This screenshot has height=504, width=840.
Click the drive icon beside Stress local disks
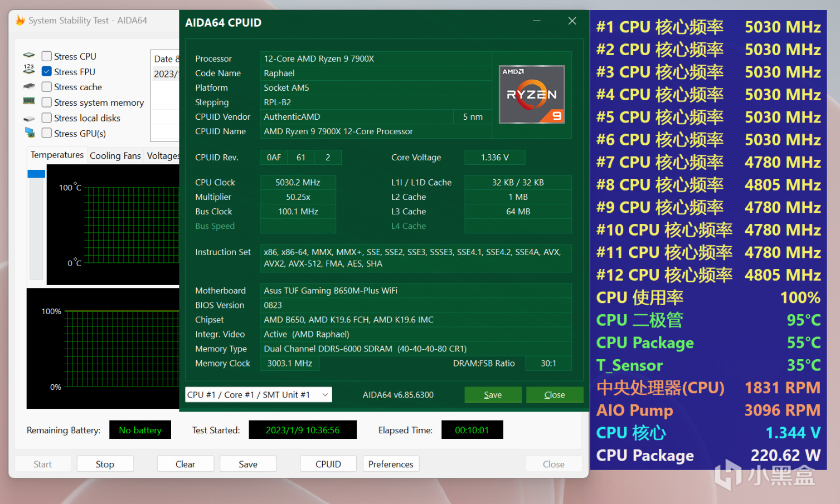tap(29, 118)
